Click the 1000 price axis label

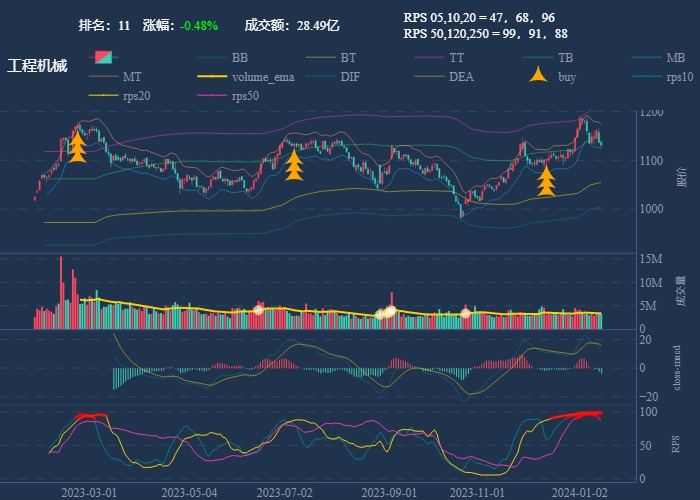(651, 209)
